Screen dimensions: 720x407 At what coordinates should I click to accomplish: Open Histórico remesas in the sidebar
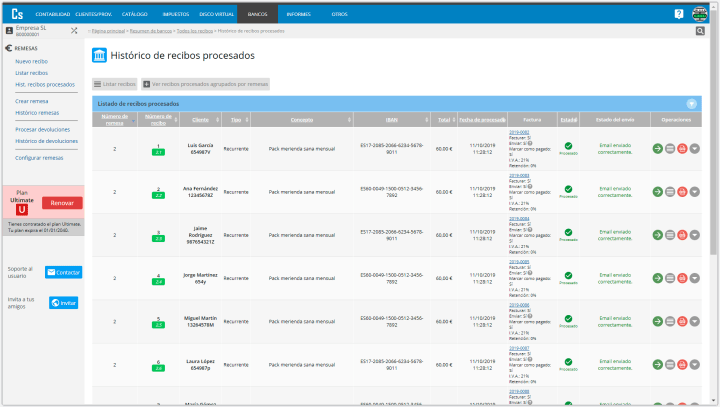point(37,113)
